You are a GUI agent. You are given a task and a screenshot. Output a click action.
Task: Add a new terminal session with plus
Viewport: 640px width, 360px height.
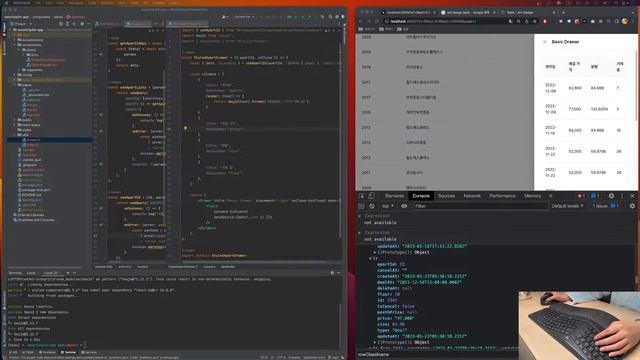coord(68,273)
